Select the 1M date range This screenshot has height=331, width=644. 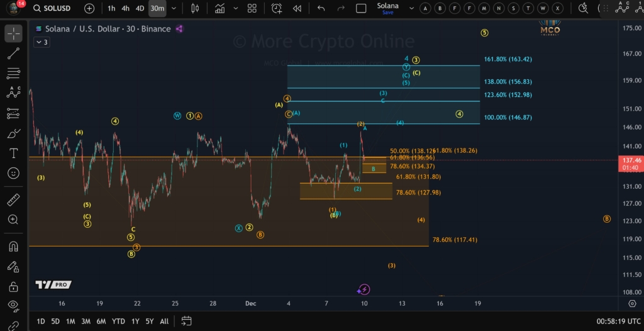point(70,321)
